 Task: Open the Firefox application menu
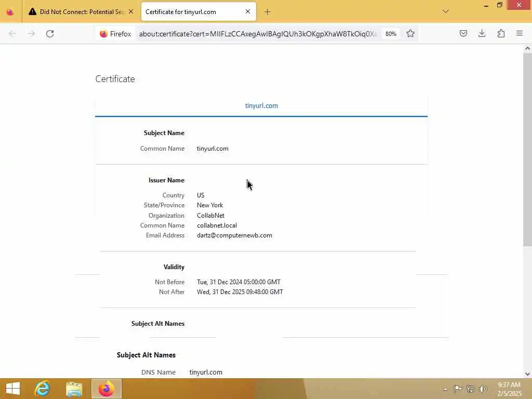click(x=520, y=33)
